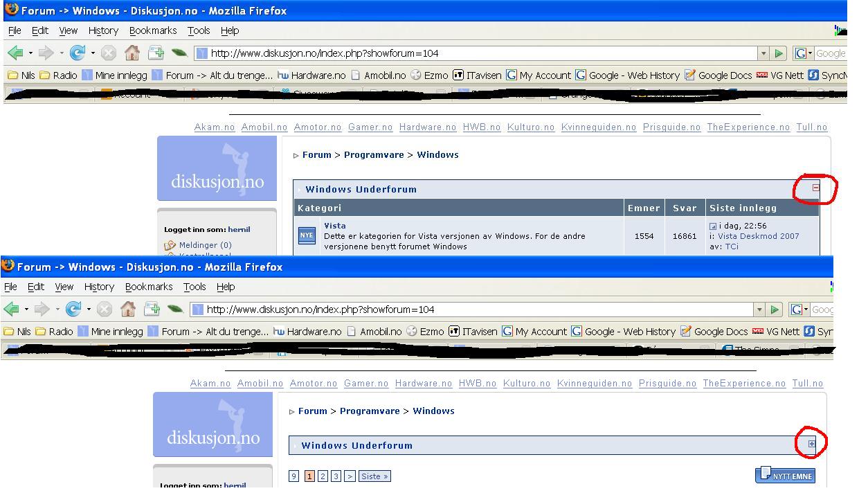This screenshot has height=493, width=868.
Task: Go back in the lower Firefox window
Action: (11, 309)
